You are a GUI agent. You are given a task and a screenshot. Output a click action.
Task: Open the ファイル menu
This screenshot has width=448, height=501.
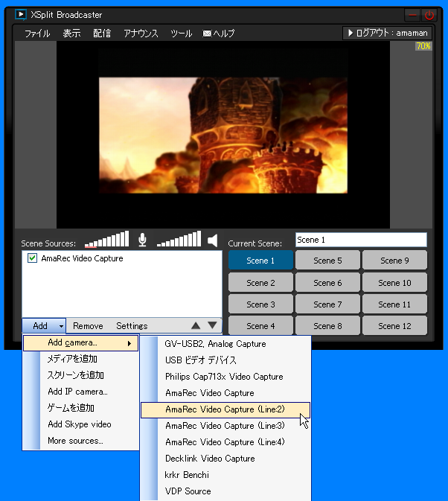click(37, 33)
